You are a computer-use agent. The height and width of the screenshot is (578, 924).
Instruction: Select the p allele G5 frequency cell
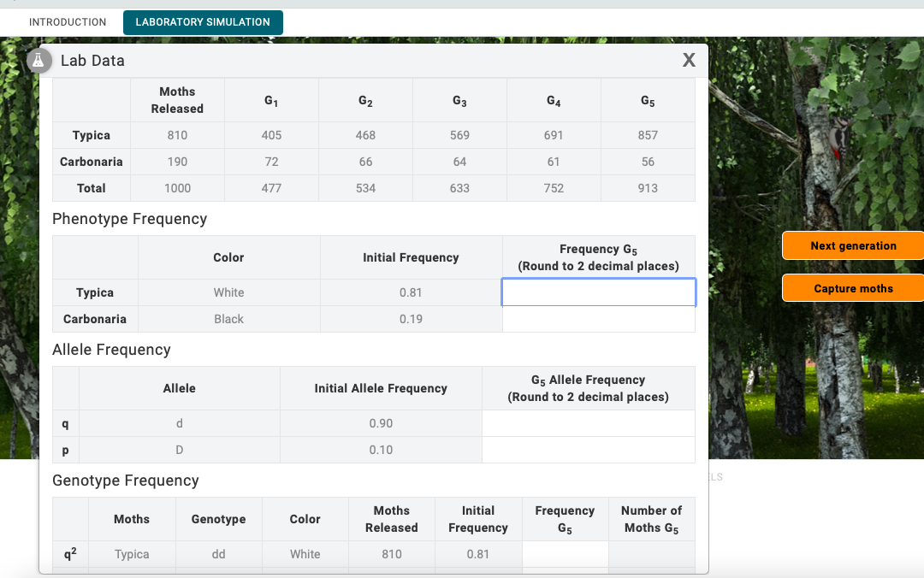pyautogui.click(x=588, y=450)
